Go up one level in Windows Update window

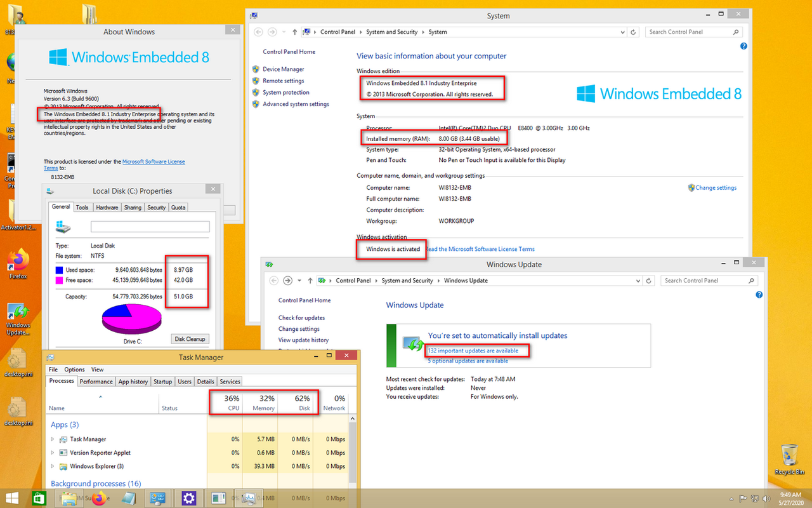coord(310,280)
